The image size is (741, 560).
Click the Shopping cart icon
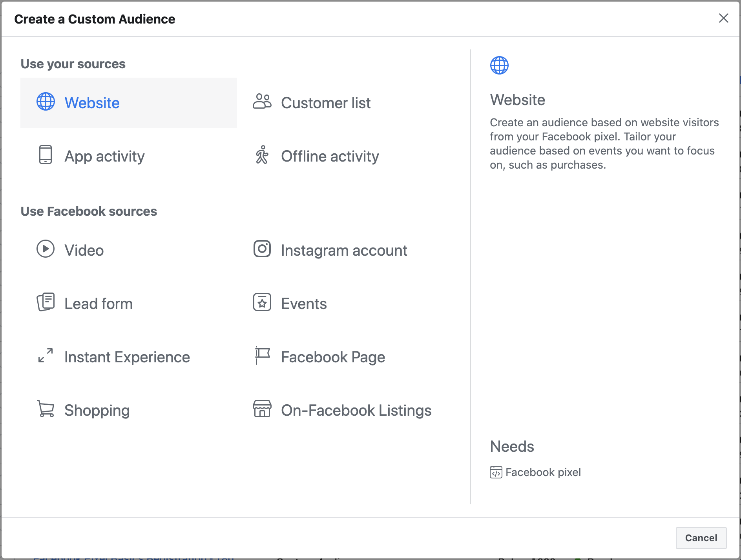point(46,409)
